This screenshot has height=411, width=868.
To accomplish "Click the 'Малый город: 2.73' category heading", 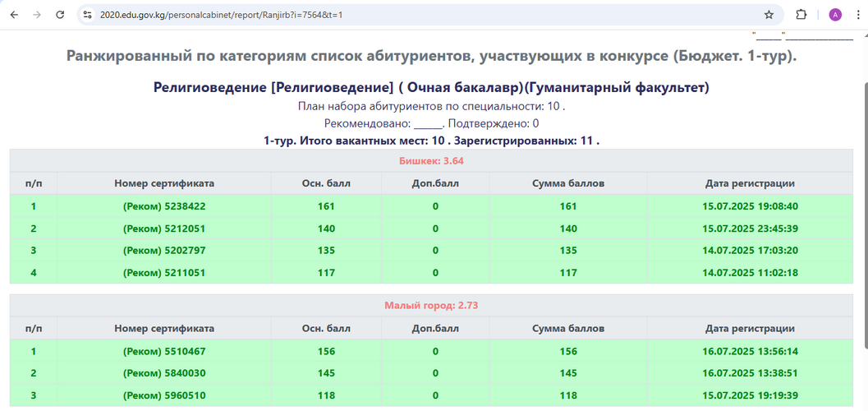I will click(431, 305).
